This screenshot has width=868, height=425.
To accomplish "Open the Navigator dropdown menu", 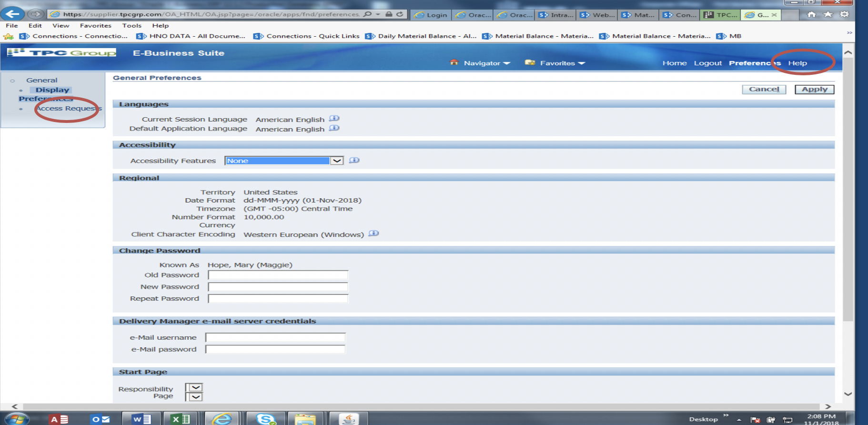I will (x=487, y=63).
